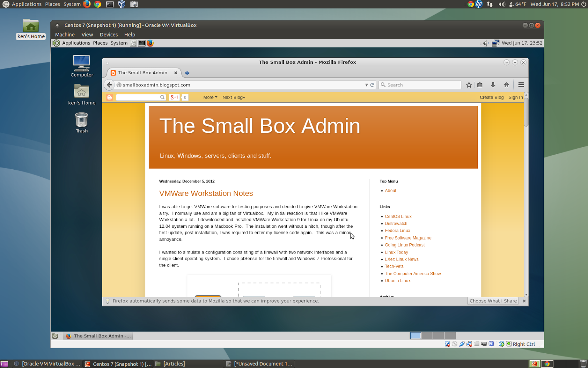Open the host volume speaker indicator

pos(502,4)
